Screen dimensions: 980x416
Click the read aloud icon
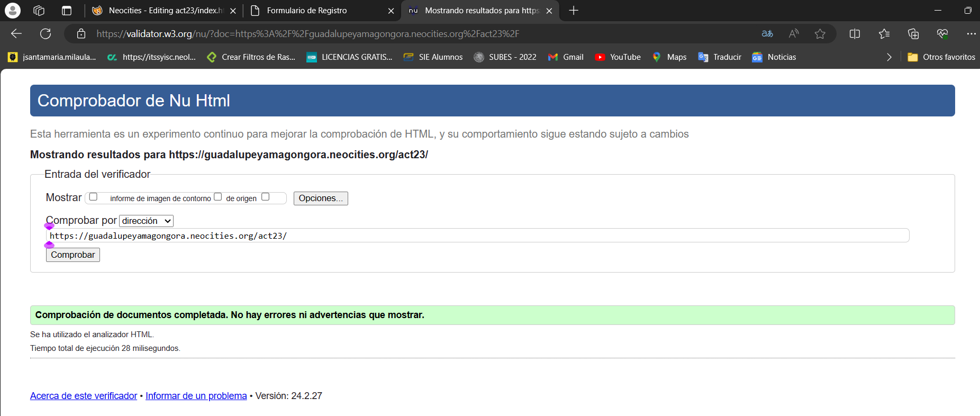coord(793,34)
